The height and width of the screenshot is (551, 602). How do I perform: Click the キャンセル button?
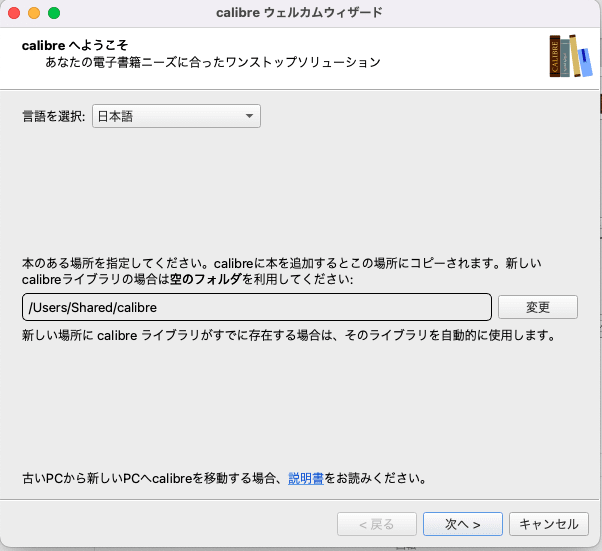[549, 524]
